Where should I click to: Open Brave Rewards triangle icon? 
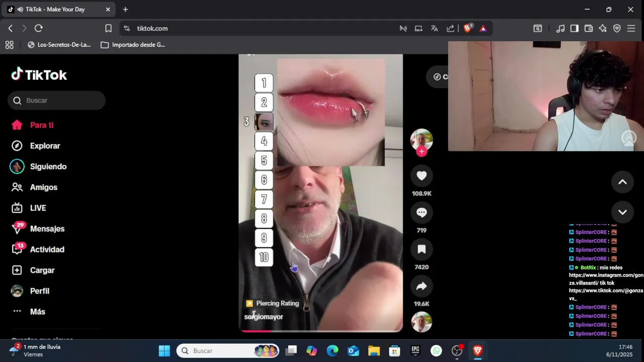(x=483, y=29)
